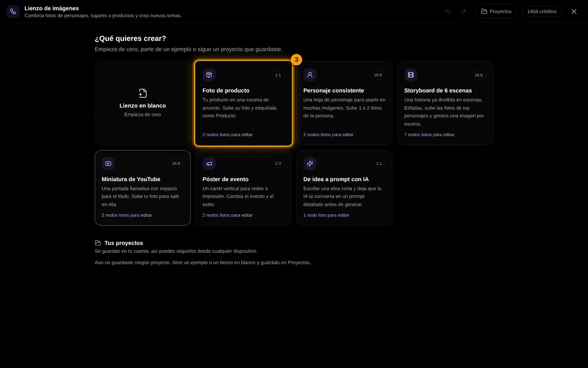Click the Tus proyectos heading
588x368 pixels.
click(124, 243)
